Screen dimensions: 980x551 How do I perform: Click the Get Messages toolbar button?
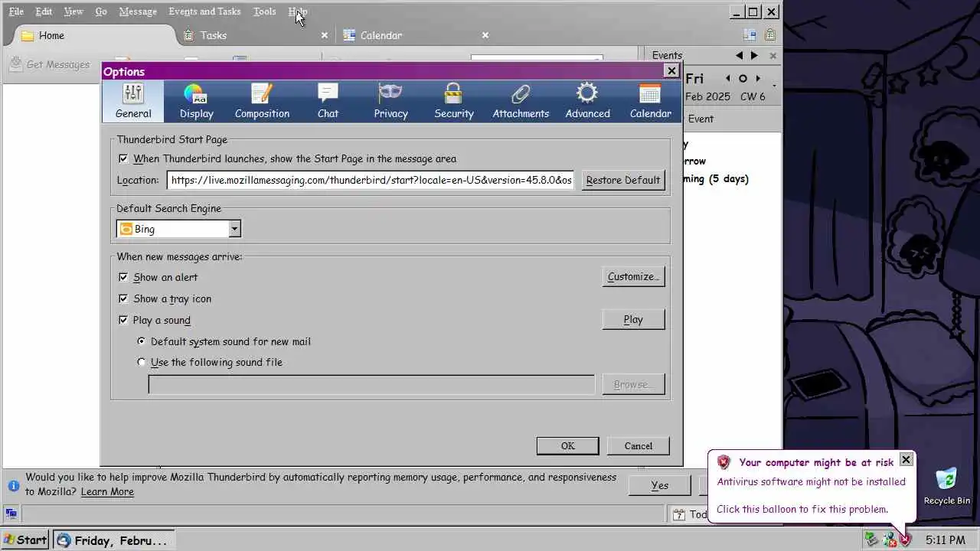(x=51, y=64)
